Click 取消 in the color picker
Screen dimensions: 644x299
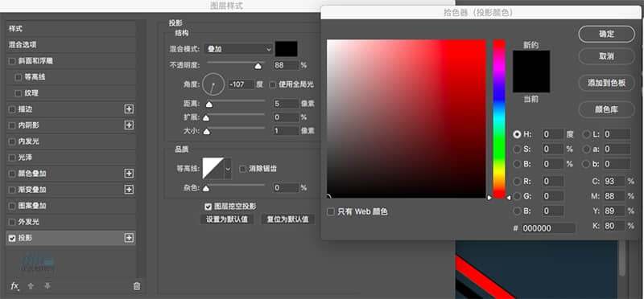607,56
